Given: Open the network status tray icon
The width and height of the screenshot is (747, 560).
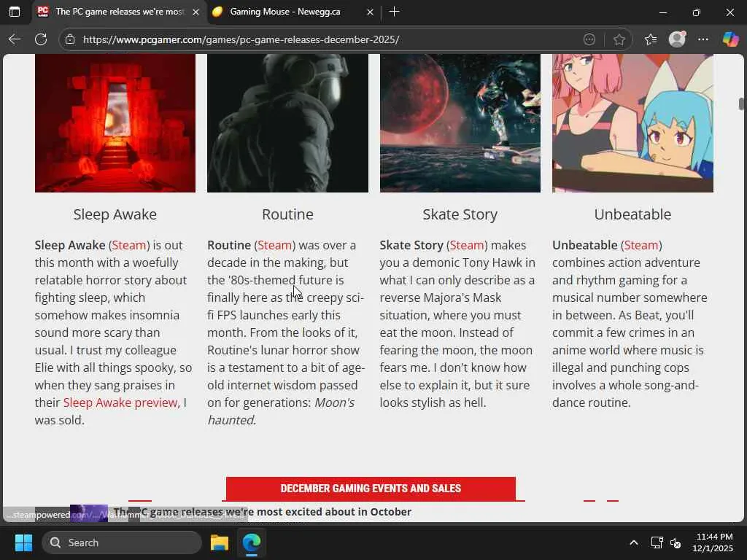Looking at the screenshot, I should click(x=657, y=542).
